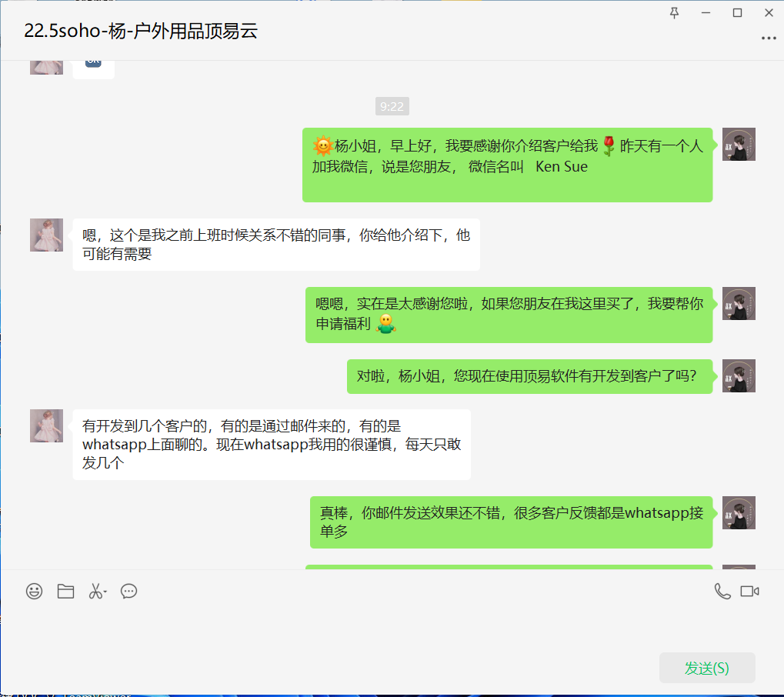This screenshot has height=697, width=784.
Task: Select the message asking about 顶易软件
Action: point(529,376)
